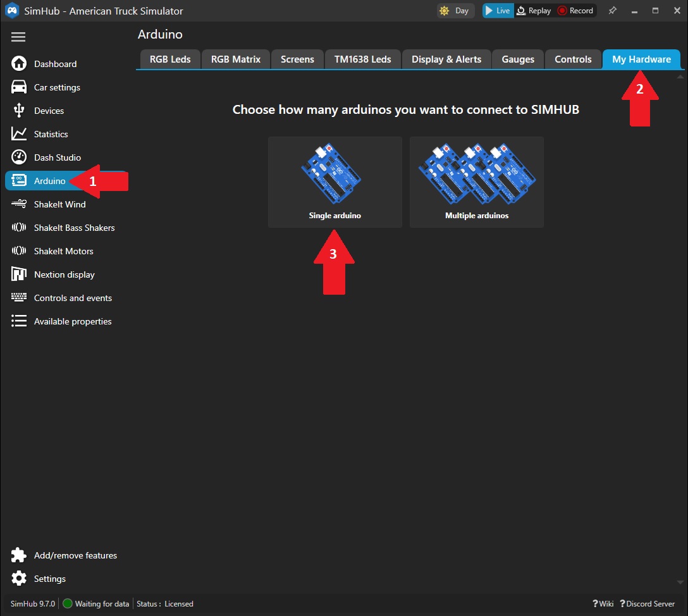Click the Available properties list icon
This screenshot has width=688, height=616.
coord(19,321)
